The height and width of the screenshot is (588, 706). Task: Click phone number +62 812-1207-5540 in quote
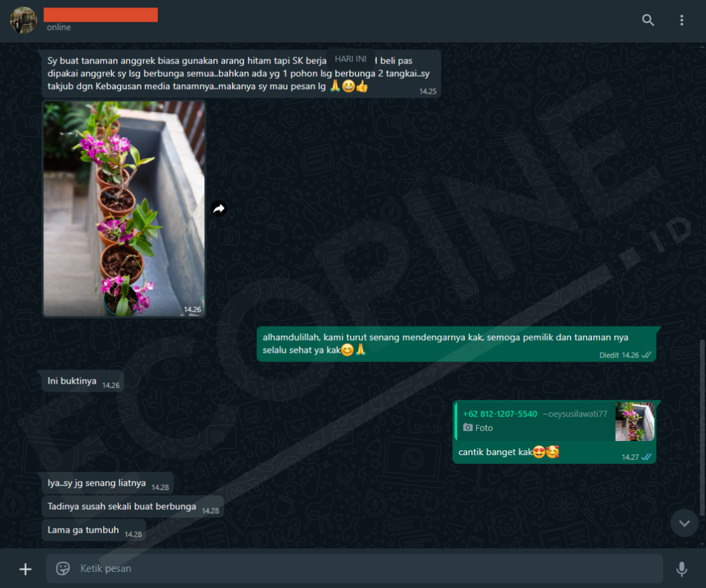tap(500, 413)
